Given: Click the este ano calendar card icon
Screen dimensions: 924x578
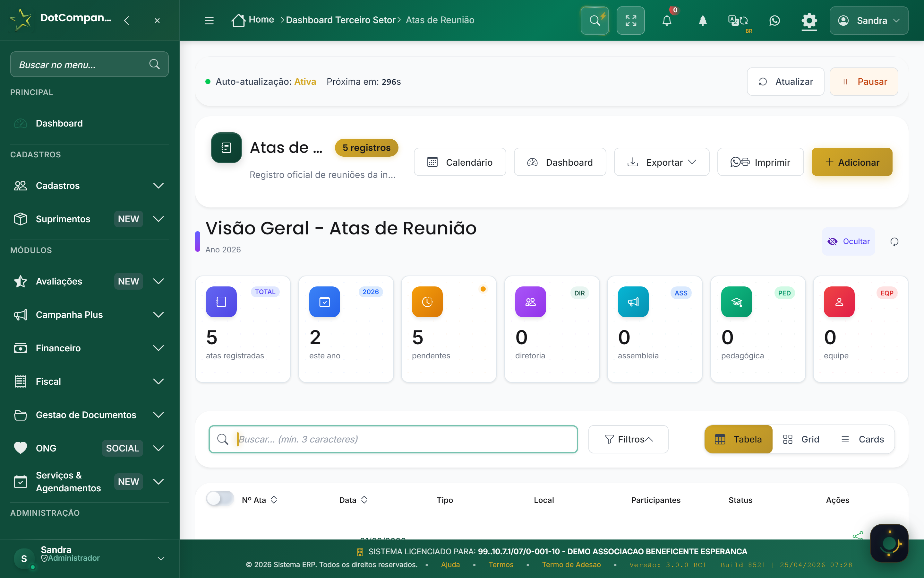Looking at the screenshot, I should (x=325, y=302).
